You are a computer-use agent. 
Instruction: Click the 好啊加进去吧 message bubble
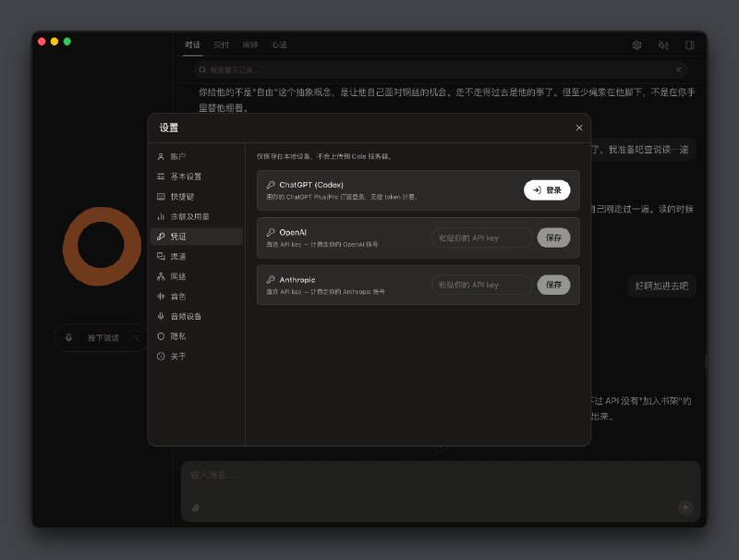661,286
